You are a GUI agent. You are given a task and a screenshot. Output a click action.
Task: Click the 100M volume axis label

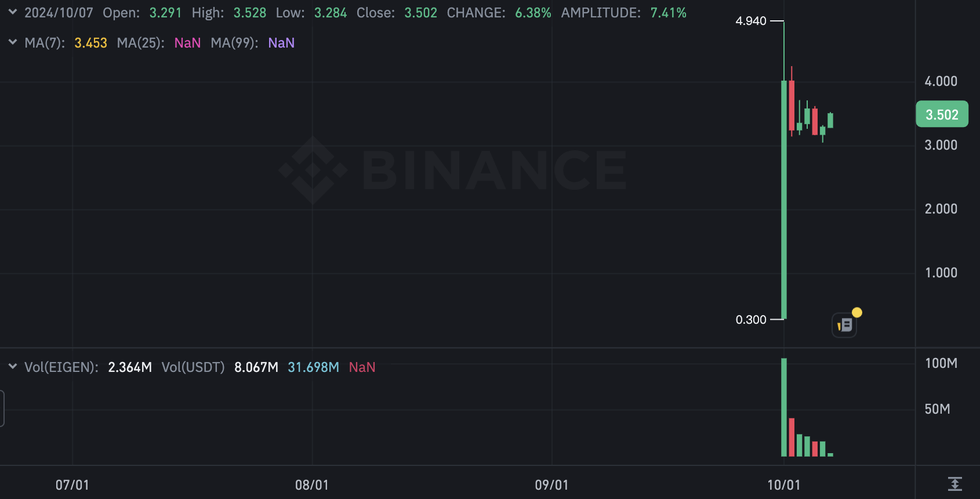[x=941, y=363]
